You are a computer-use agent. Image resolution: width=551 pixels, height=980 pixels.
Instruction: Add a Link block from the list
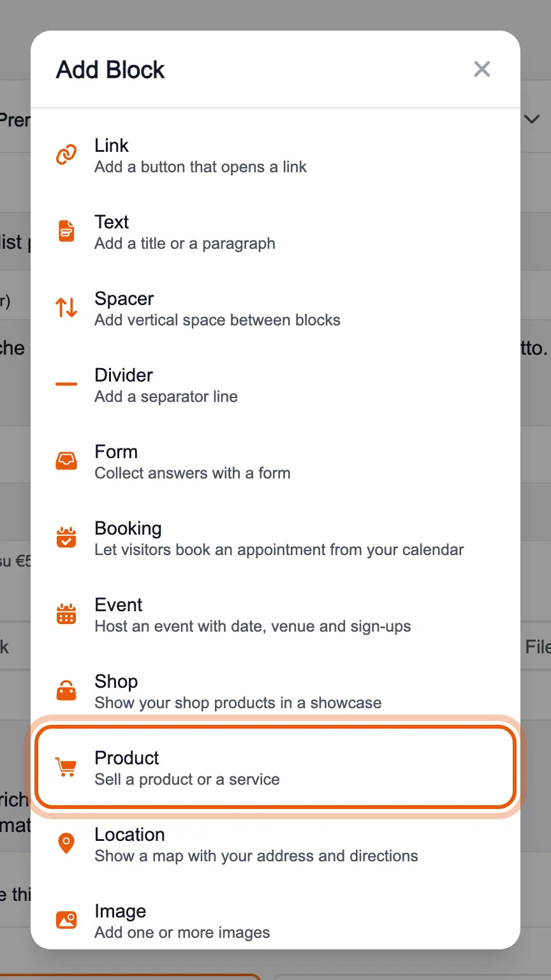tap(275, 155)
